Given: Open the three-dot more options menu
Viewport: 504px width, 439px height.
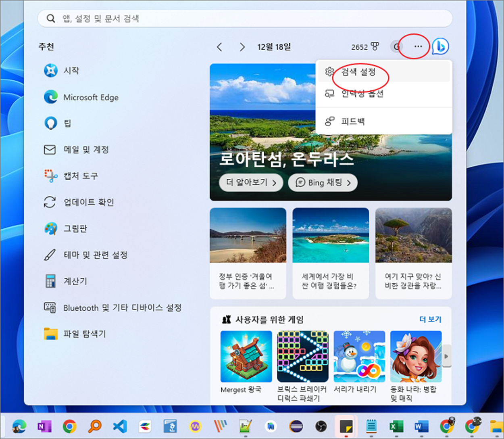Looking at the screenshot, I should coord(418,46).
